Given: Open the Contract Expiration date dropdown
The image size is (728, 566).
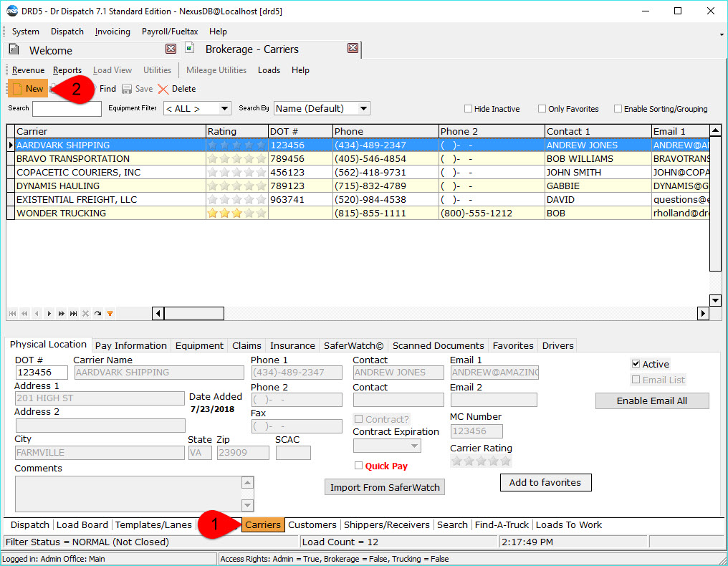Looking at the screenshot, I should tap(414, 446).
